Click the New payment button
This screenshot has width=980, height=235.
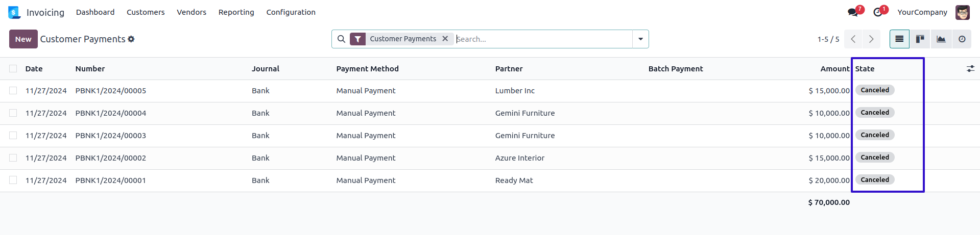pyautogui.click(x=23, y=39)
